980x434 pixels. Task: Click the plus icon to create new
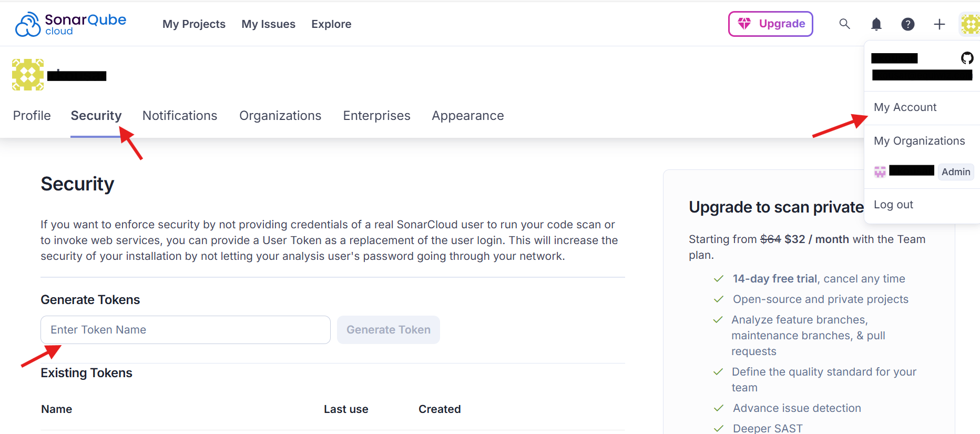939,24
